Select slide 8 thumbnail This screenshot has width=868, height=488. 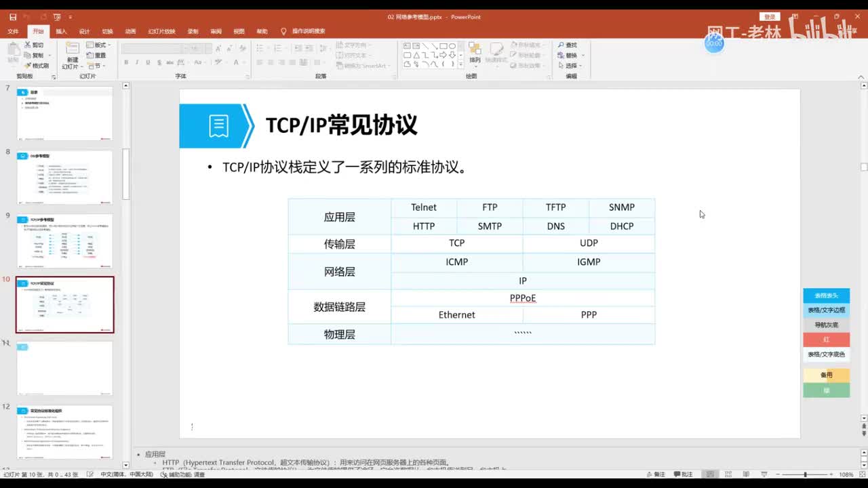[64, 177]
